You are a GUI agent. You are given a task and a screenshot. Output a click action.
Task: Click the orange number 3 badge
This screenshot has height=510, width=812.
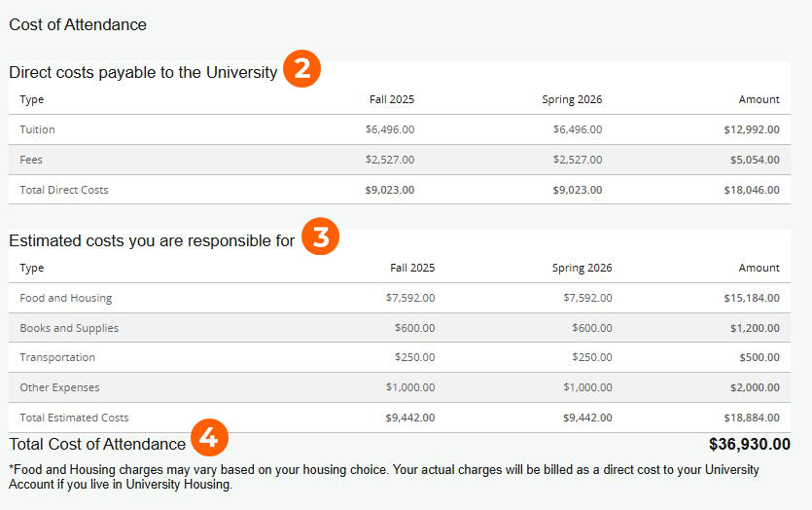(x=321, y=237)
